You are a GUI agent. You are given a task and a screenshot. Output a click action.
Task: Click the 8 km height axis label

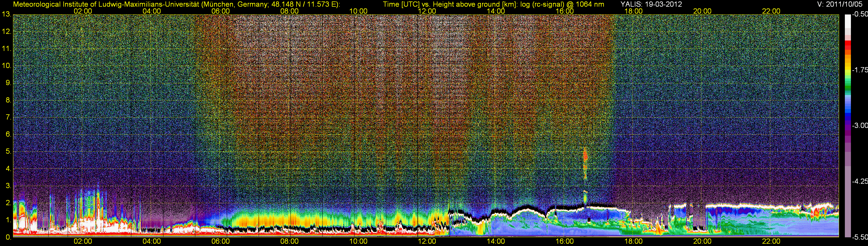8,100
